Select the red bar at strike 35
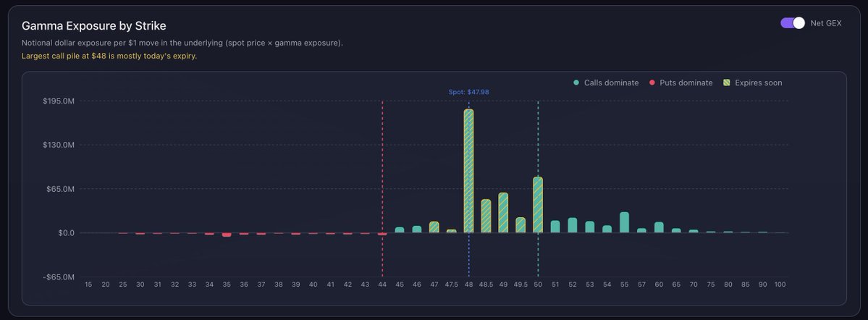 (x=227, y=235)
